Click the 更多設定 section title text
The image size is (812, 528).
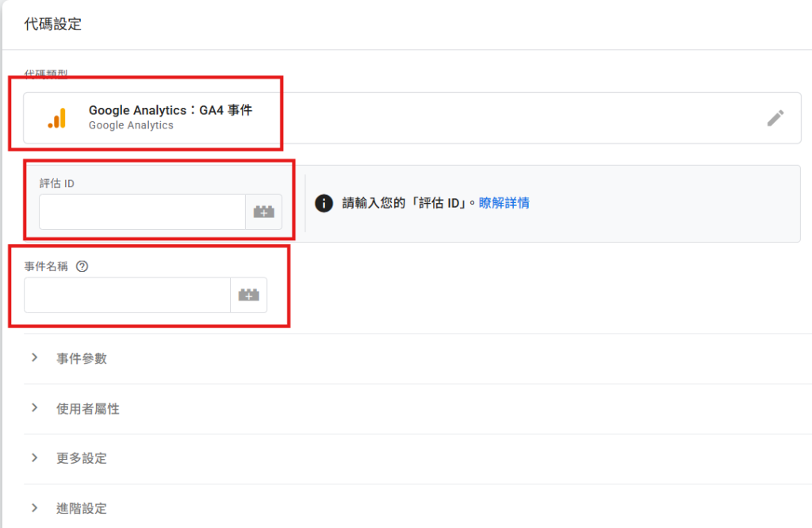pyautogui.click(x=82, y=458)
